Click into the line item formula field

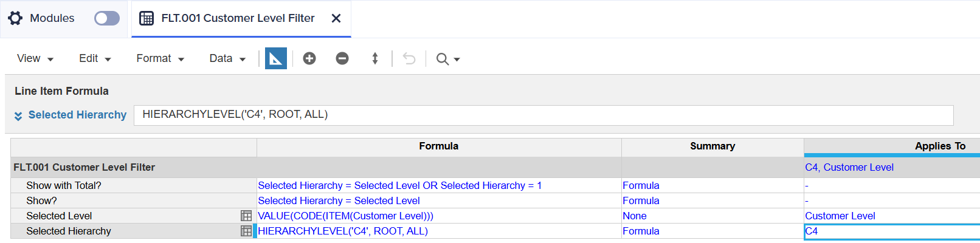point(543,115)
